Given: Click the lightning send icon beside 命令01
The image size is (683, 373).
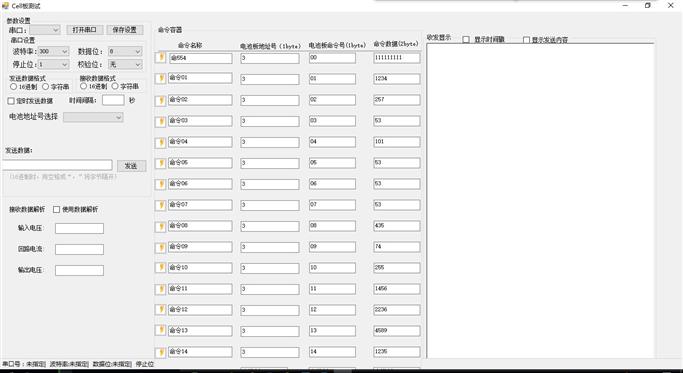Looking at the screenshot, I should 161,78.
